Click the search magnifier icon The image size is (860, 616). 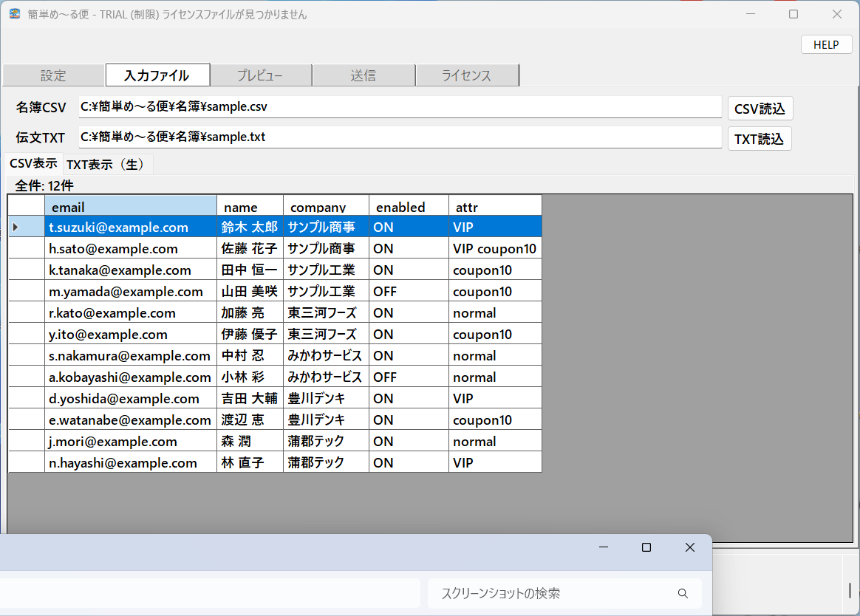[x=682, y=593]
